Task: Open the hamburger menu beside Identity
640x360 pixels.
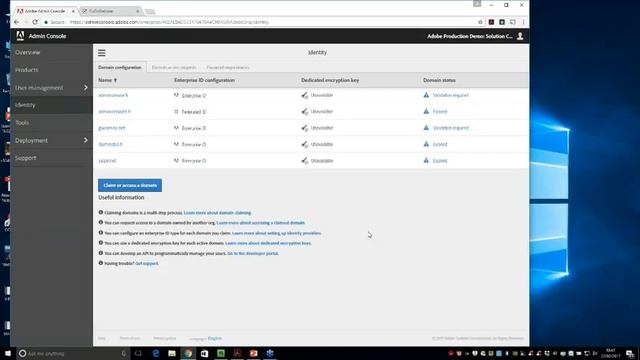Action: [x=102, y=53]
